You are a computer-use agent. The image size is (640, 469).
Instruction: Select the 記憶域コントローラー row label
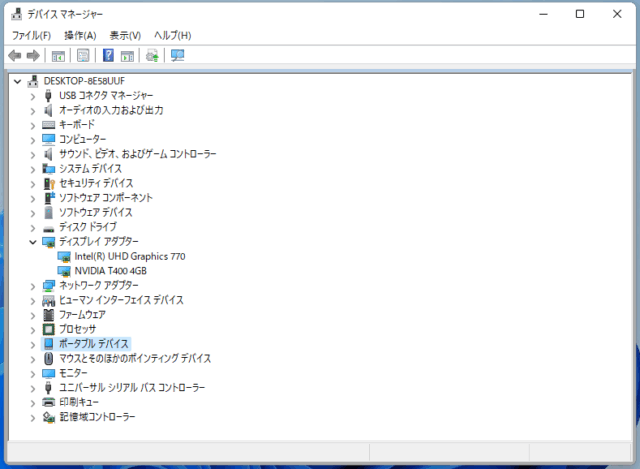[97, 417]
